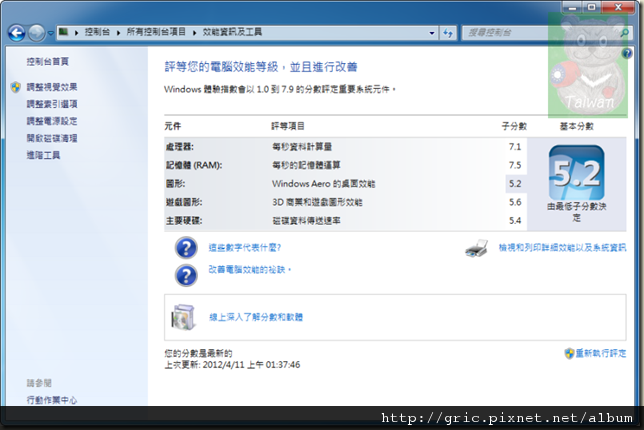Click the shield icon beside 調整視覺效果
The height and width of the screenshot is (430, 644).
[x=16, y=87]
